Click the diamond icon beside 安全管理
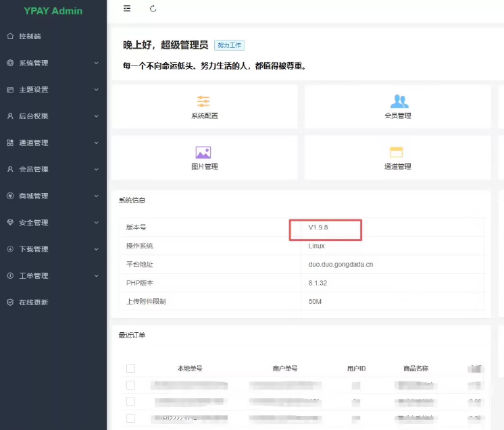Viewport: 504px width, 430px height. pos(10,222)
